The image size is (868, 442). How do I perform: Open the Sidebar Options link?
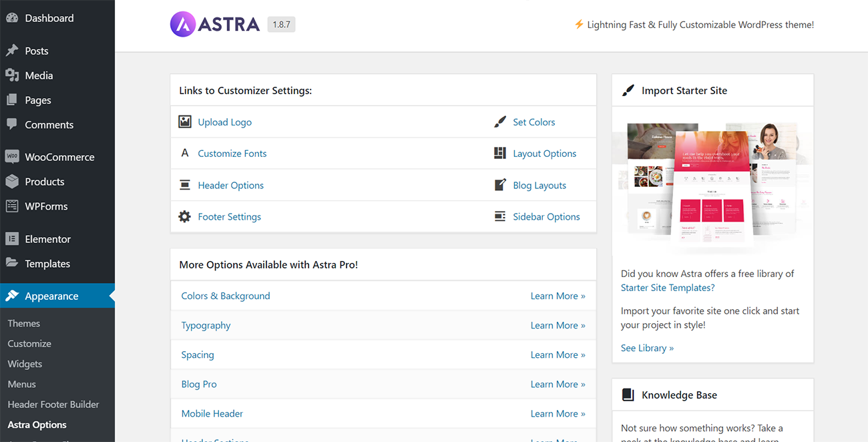[546, 217]
